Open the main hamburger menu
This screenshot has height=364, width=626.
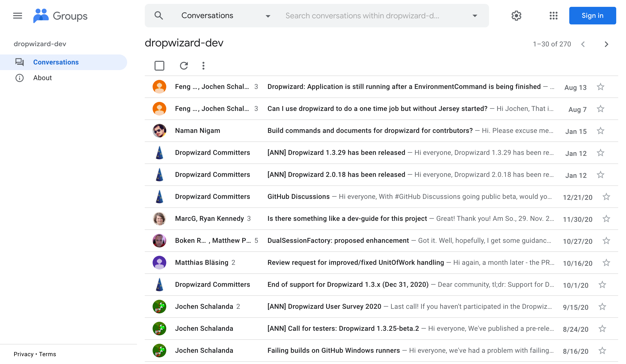pos(18,16)
